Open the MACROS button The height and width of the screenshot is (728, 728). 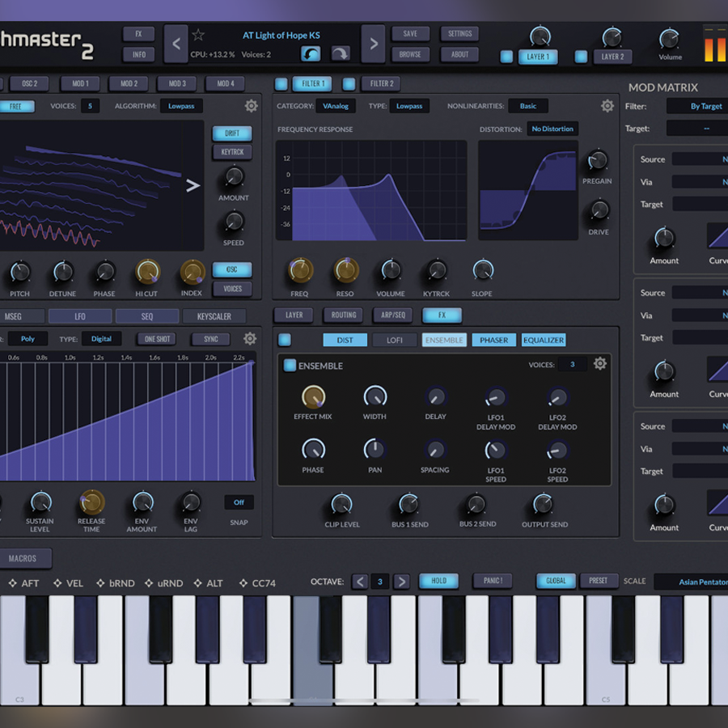click(x=23, y=558)
